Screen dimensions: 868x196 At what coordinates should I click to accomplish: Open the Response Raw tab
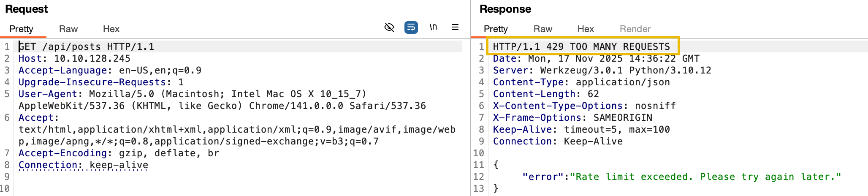tap(543, 29)
